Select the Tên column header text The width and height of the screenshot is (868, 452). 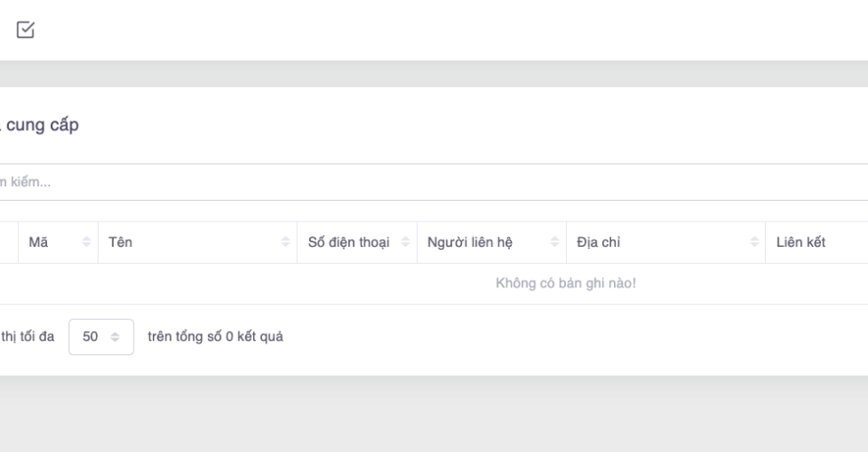tap(120, 242)
